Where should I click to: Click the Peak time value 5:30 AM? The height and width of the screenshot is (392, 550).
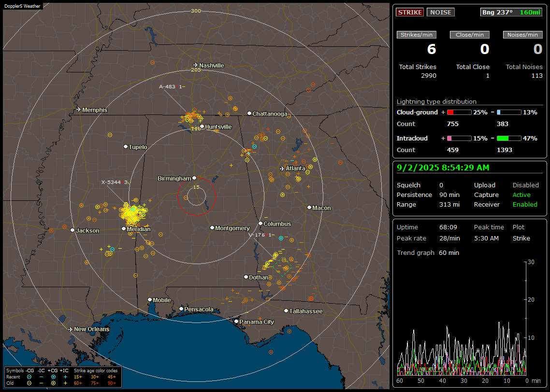click(486, 238)
